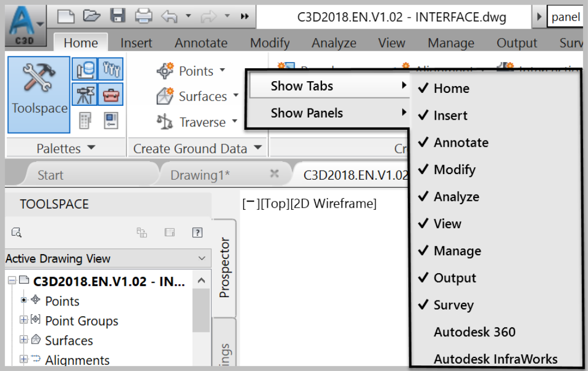Switch to the Insert ribbon tab
The width and height of the screenshot is (588, 371).
click(136, 43)
